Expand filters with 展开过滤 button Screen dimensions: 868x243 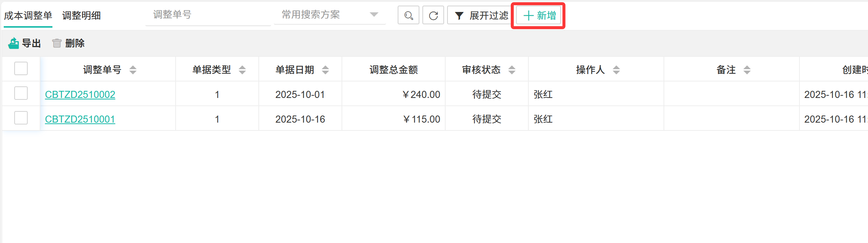[481, 16]
